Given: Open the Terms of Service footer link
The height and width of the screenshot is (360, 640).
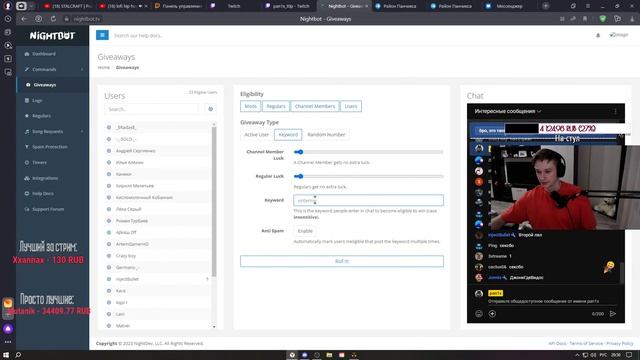Looking at the screenshot, I should 586,343.
